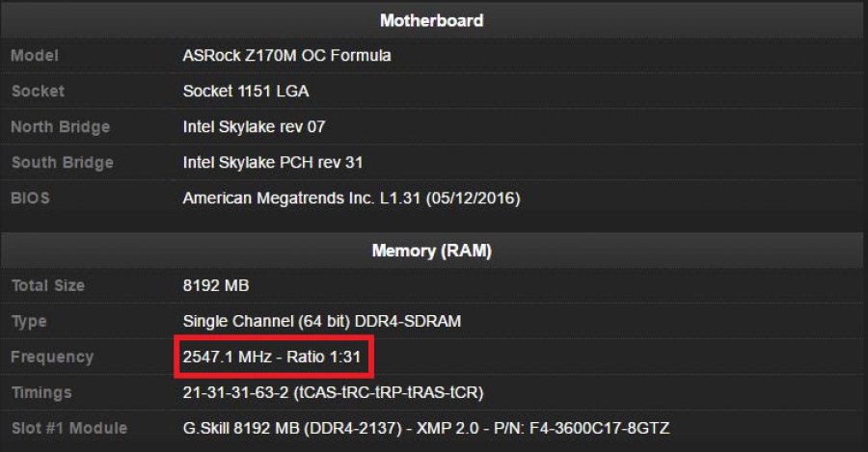Select the 21-31-31-63-2 timings value
Viewport: 868px width, 452px height.
(x=333, y=393)
